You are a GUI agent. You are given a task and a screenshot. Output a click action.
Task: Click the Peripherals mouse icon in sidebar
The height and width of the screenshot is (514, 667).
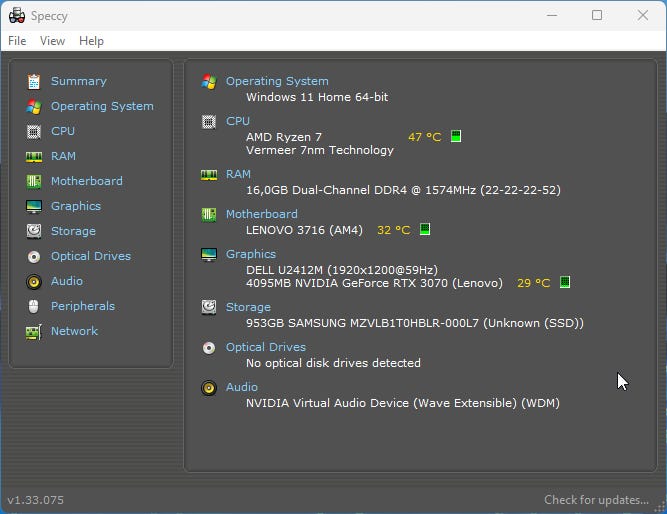[x=34, y=306]
